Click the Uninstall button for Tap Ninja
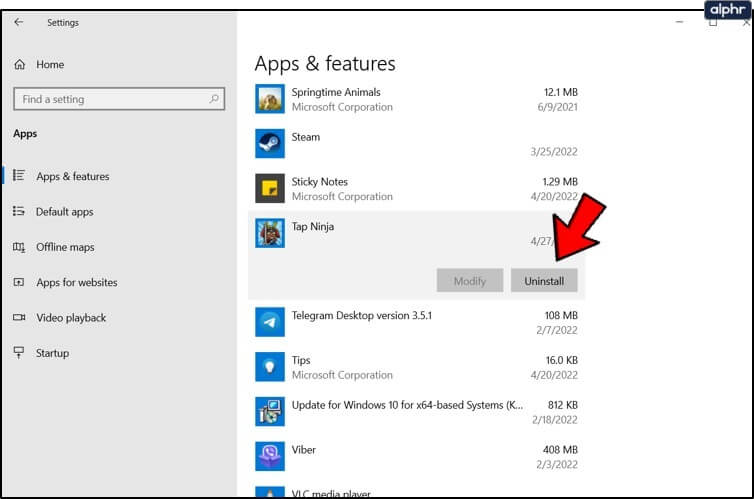This screenshot has width=754, height=499. coord(544,281)
